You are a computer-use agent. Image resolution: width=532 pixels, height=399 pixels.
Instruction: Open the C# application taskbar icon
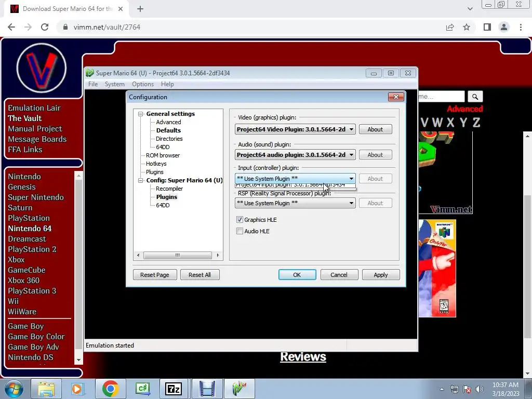pyautogui.click(x=142, y=389)
